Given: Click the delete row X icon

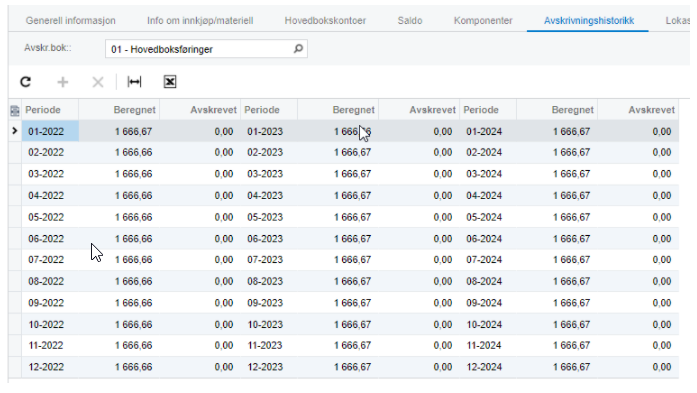Looking at the screenshot, I should (98, 82).
